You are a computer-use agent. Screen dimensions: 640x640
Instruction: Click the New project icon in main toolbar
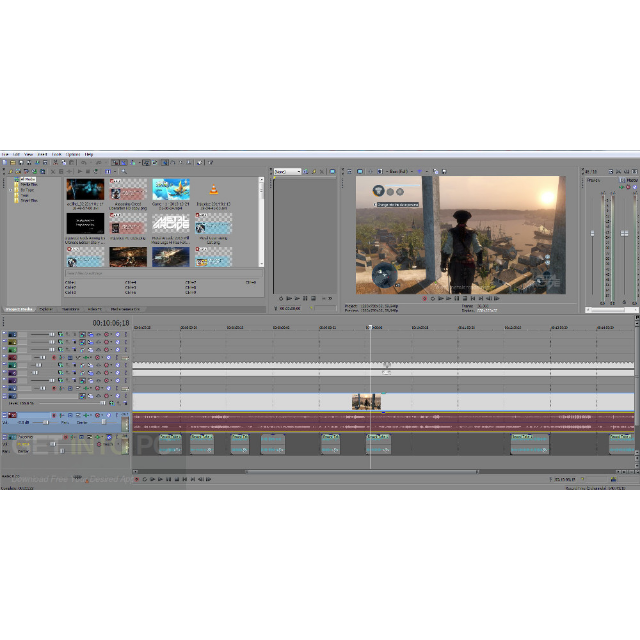tap(4, 162)
